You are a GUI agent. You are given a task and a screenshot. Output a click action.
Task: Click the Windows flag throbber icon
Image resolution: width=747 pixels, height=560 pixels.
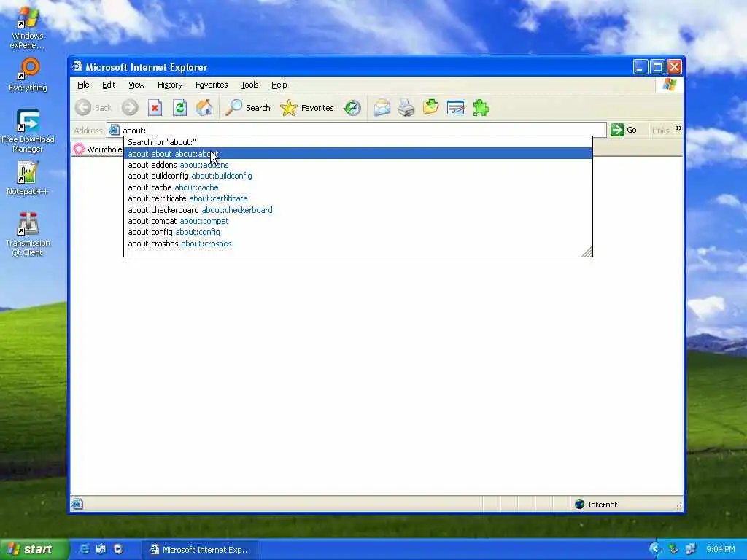pyautogui.click(x=670, y=85)
